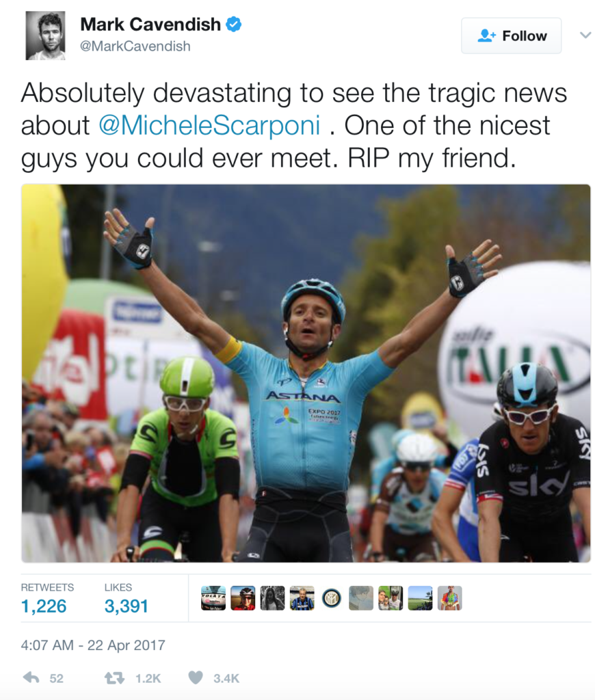Click the landscape field liker avatar

(x=420, y=597)
